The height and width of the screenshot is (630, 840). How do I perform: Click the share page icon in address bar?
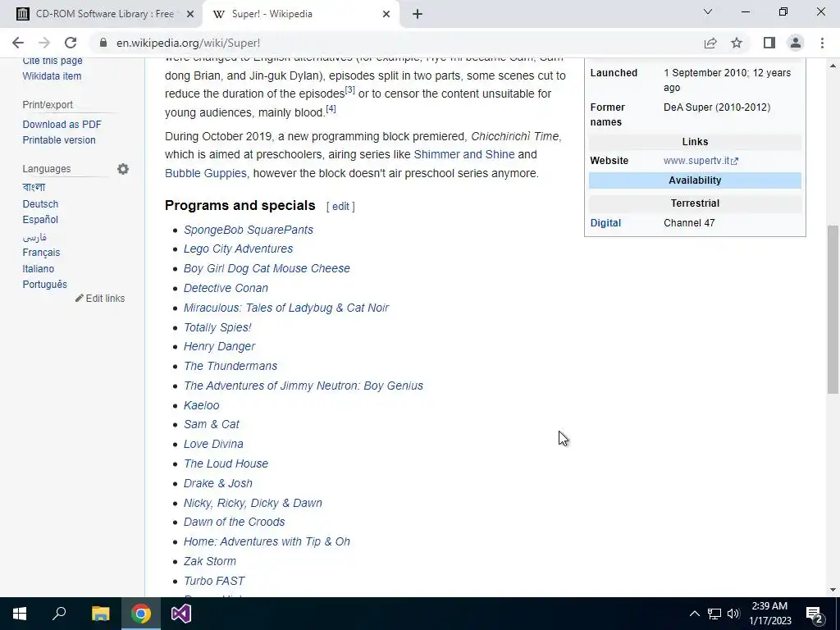tap(710, 43)
